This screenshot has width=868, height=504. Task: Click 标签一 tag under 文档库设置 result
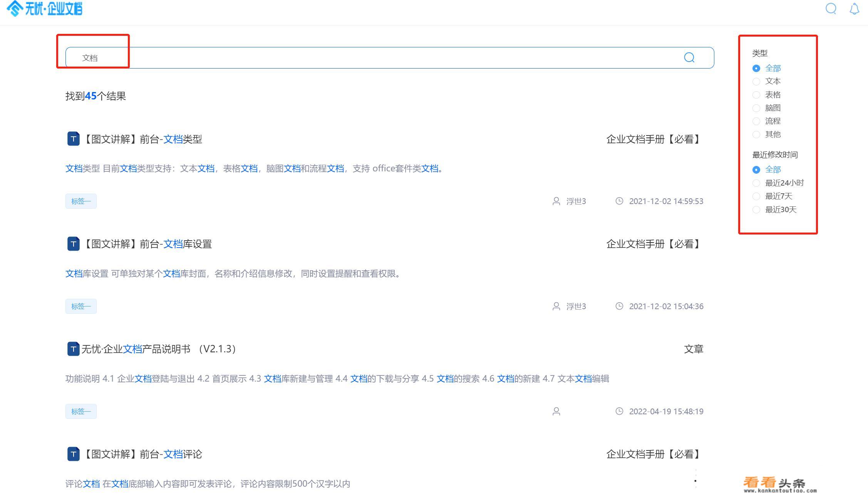(x=81, y=306)
